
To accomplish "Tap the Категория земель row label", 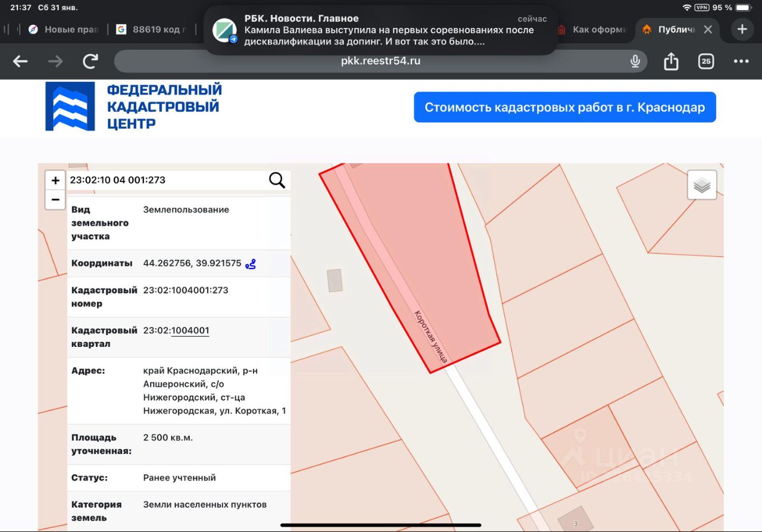I will pyautogui.click(x=96, y=511).
